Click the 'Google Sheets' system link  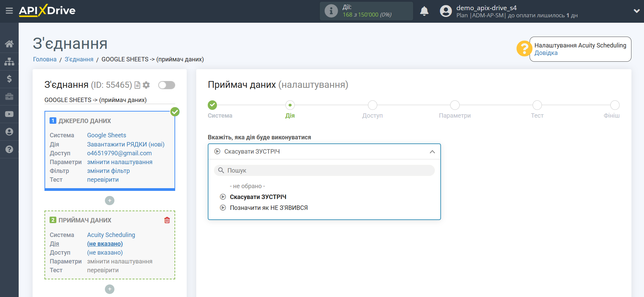click(x=107, y=135)
